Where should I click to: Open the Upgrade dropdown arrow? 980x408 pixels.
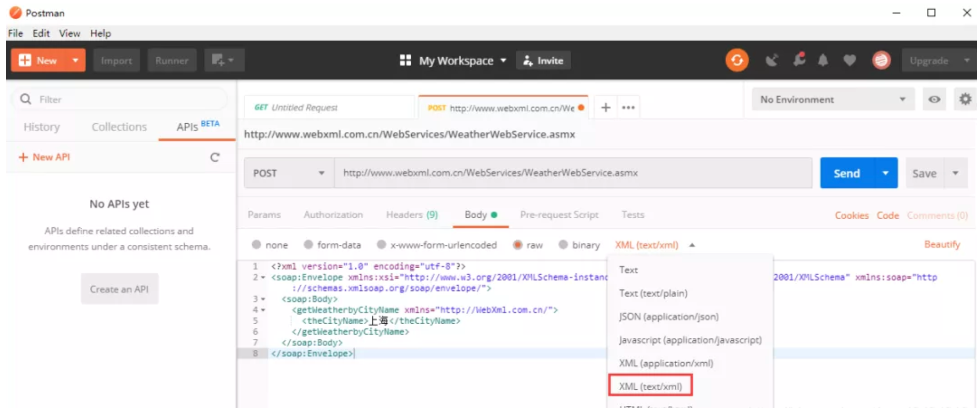(x=966, y=61)
